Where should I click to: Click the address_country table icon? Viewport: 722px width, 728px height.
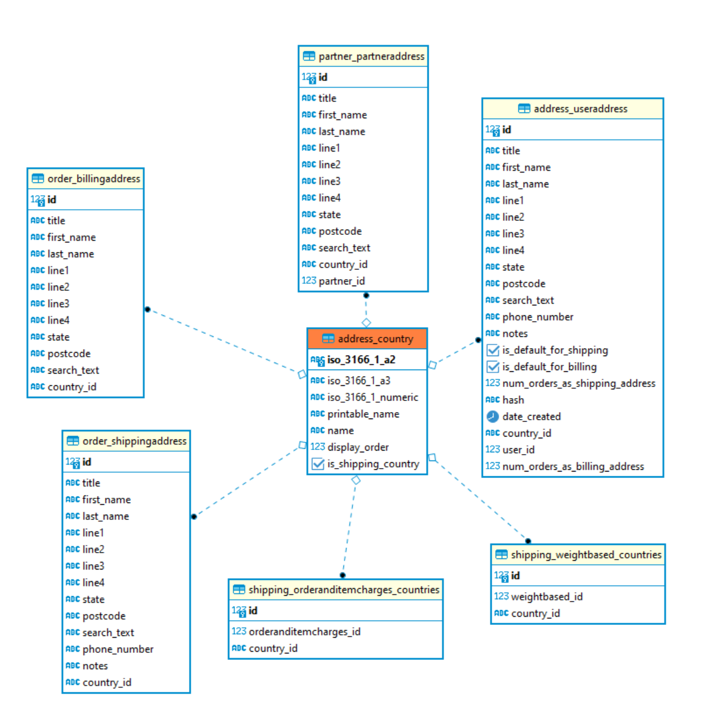(x=328, y=339)
